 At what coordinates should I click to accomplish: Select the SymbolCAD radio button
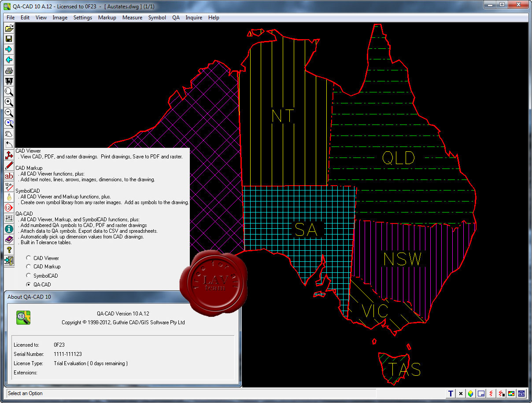pyautogui.click(x=29, y=275)
